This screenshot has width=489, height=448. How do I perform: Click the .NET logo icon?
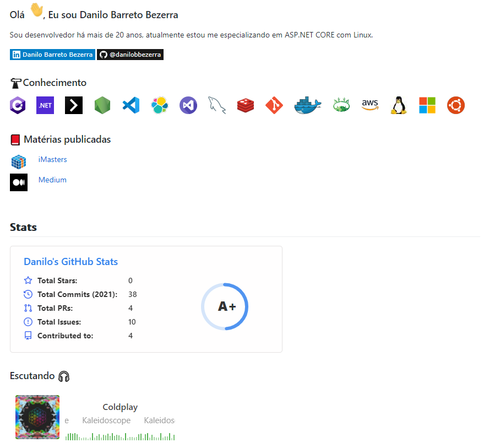[45, 105]
